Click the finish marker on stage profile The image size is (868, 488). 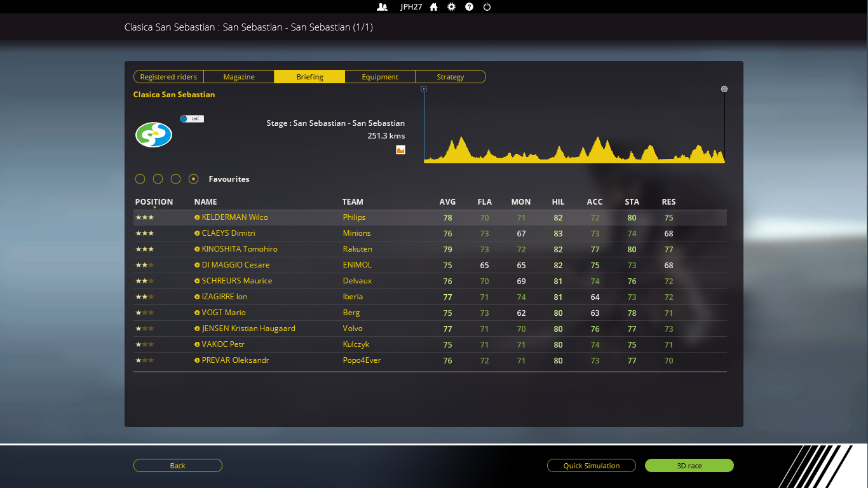pyautogui.click(x=724, y=89)
